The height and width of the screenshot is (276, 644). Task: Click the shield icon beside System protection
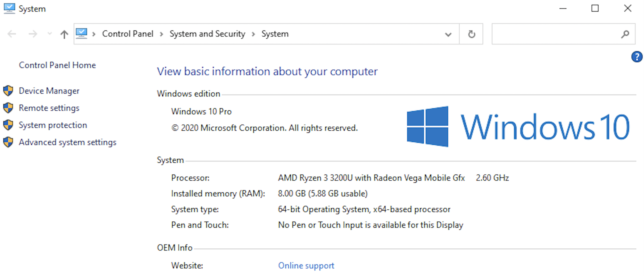[8, 125]
